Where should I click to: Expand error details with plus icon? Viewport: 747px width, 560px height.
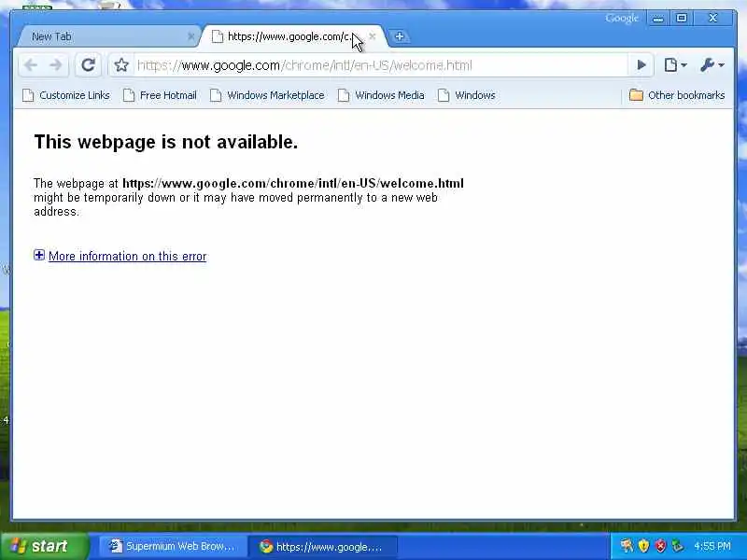(39, 255)
